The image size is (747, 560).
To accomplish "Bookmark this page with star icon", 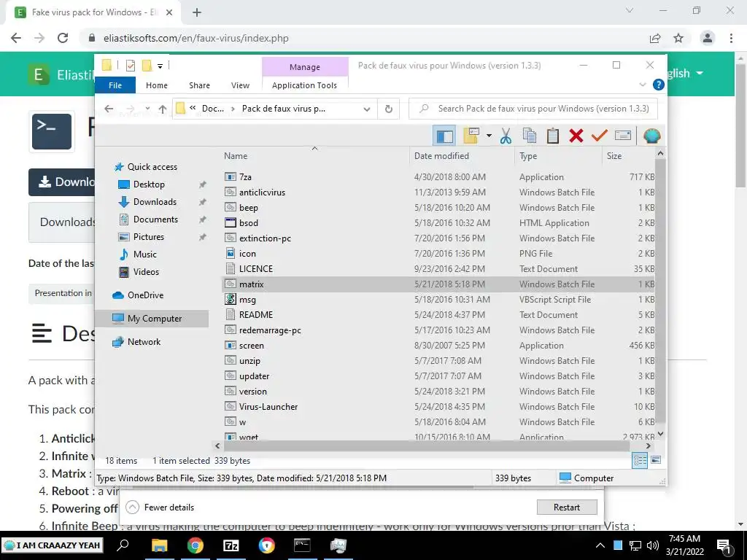I will [678, 38].
